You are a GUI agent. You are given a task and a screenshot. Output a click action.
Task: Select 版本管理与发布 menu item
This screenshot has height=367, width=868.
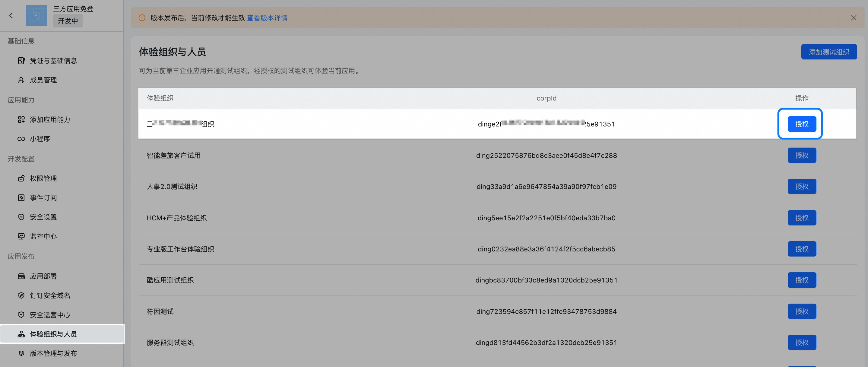(53, 353)
